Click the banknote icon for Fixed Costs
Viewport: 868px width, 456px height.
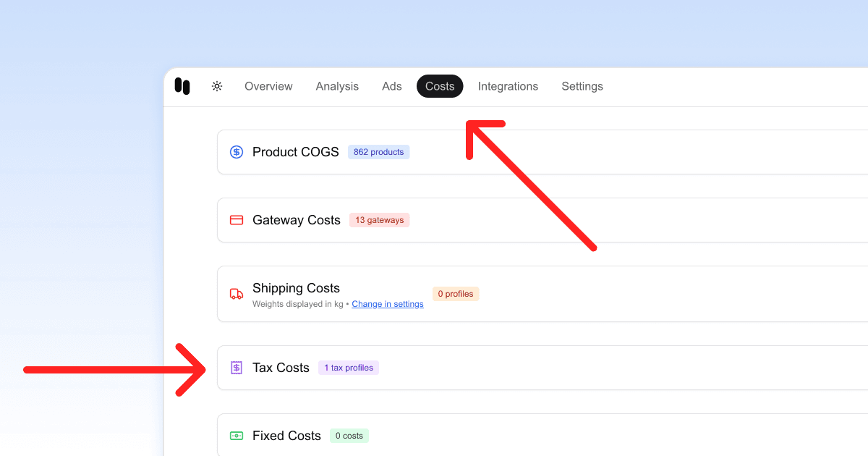pyautogui.click(x=237, y=435)
